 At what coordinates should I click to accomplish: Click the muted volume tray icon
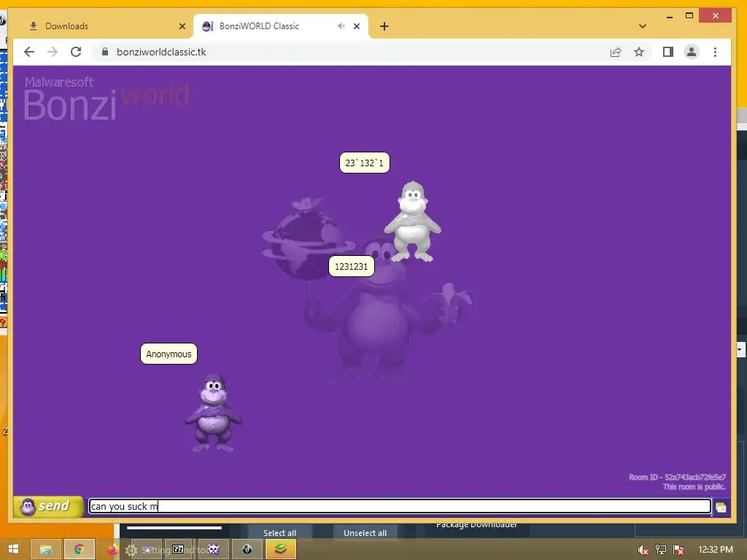[643, 550]
